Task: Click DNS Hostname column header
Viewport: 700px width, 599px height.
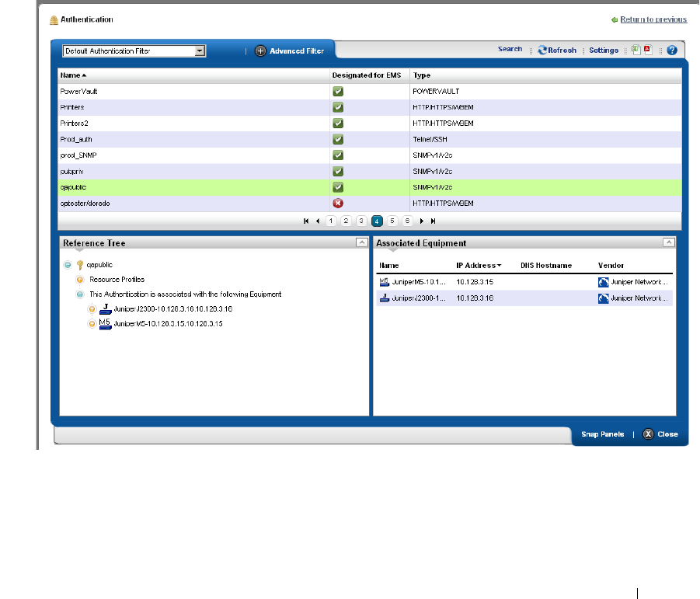Action: [546, 266]
